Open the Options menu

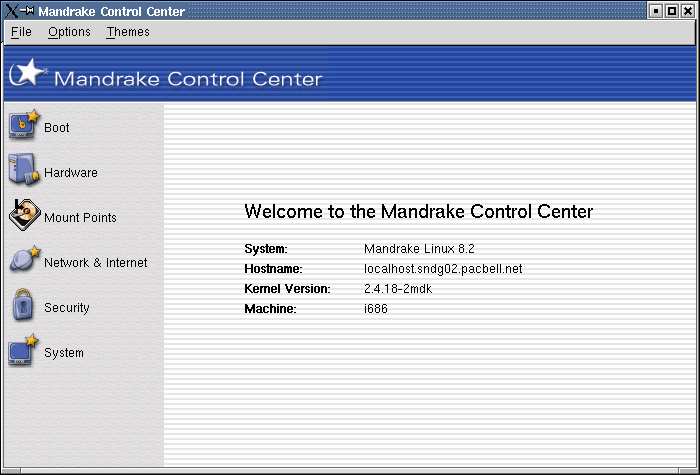coord(69,32)
